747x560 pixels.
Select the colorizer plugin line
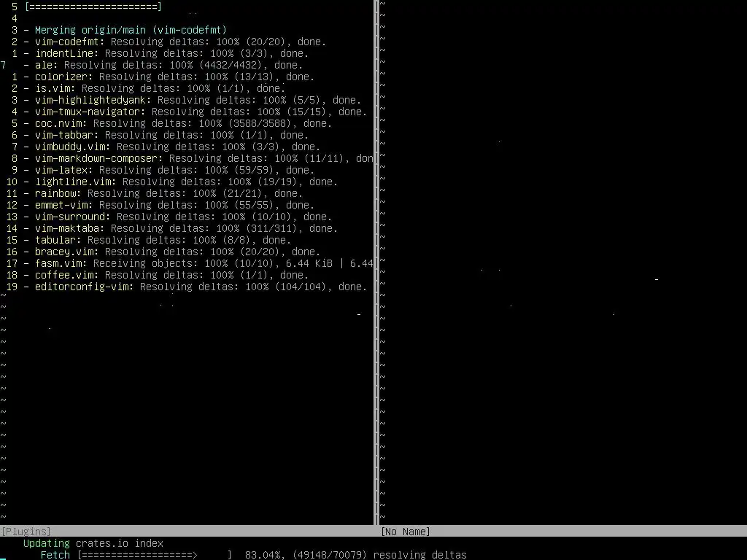click(x=169, y=77)
